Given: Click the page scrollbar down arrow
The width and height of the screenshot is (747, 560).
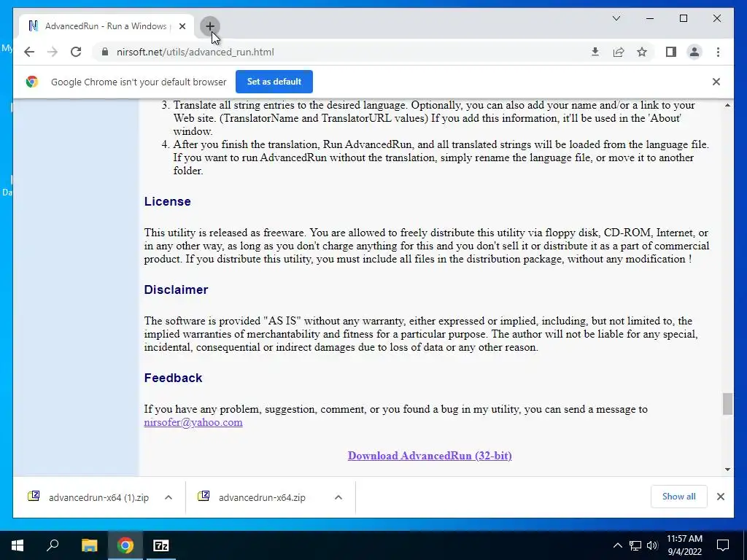Looking at the screenshot, I should (x=727, y=470).
